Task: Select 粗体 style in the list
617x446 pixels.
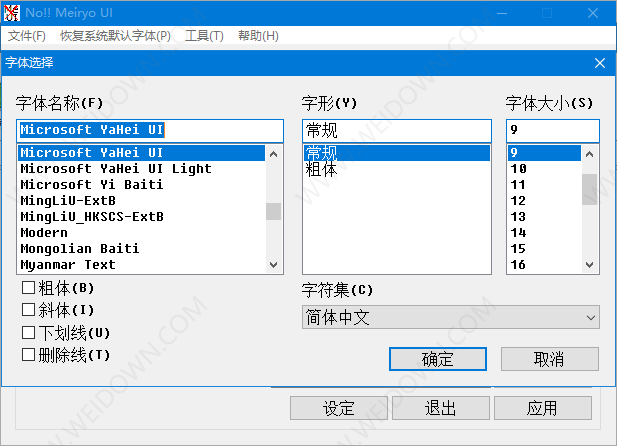Action: (x=397, y=170)
